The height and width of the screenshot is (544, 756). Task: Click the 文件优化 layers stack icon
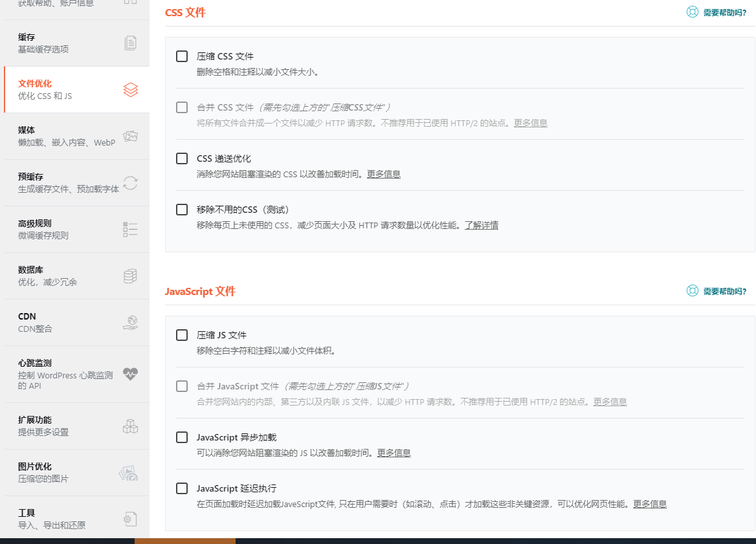coord(130,89)
